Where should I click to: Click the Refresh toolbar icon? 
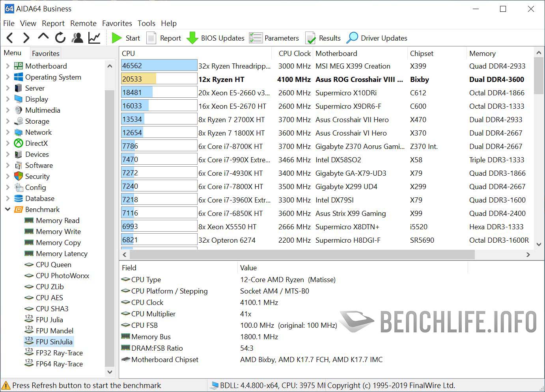[x=60, y=37]
